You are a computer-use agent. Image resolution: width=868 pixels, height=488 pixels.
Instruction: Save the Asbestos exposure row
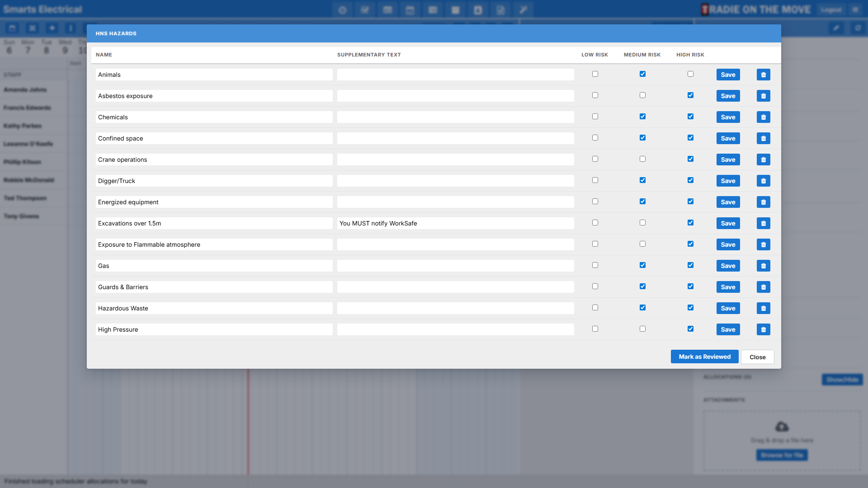pos(728,96)
